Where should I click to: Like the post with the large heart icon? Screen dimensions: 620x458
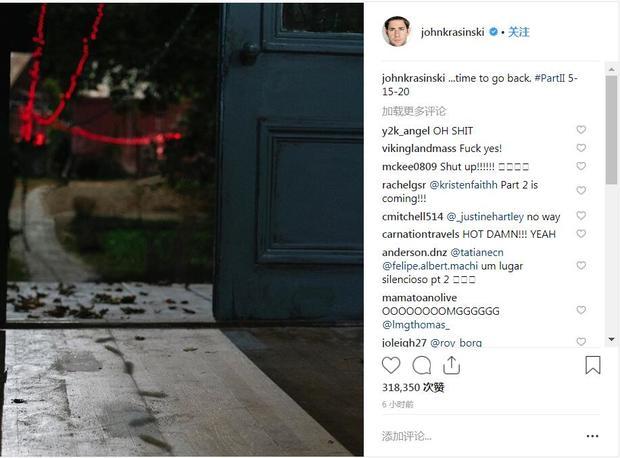click(391, 365)
